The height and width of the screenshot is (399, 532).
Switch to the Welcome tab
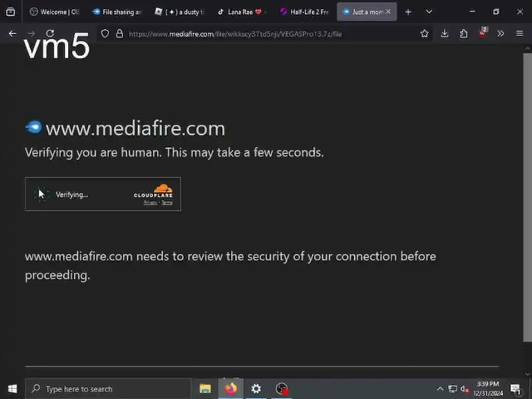pos(54,12)
